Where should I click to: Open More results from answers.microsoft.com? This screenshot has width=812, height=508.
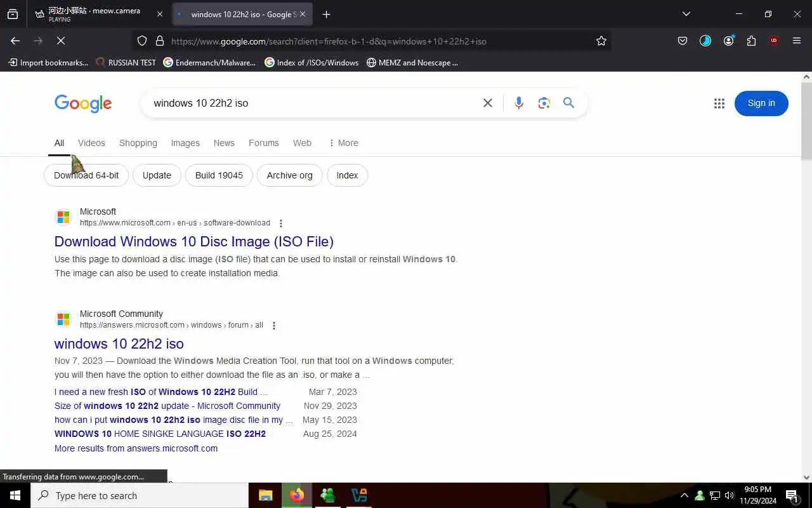[x=136, y=448]
